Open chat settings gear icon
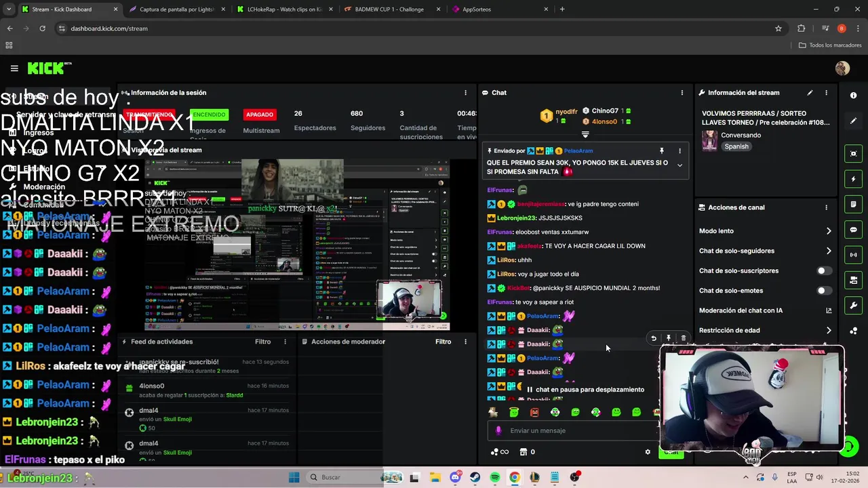Image resolution: width=868 pixels, height=488 pixels. click(648, 452)
